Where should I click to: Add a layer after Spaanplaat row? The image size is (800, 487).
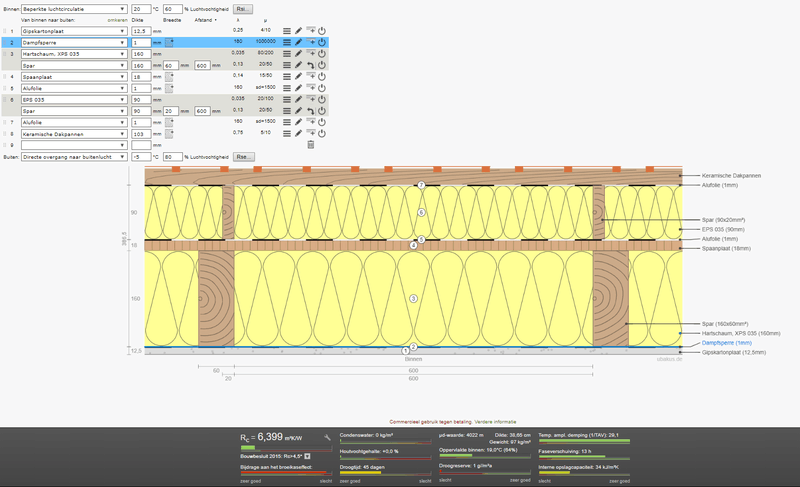tap(311, 75)
